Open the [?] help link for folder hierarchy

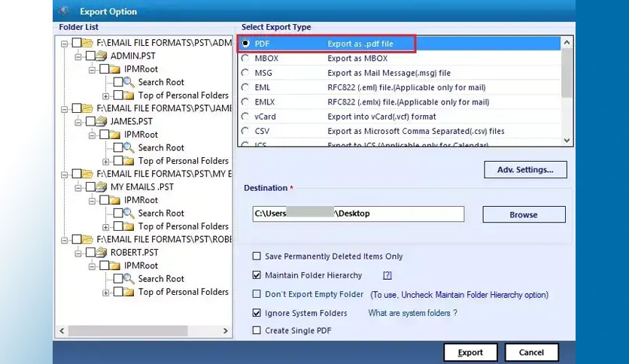387,275
